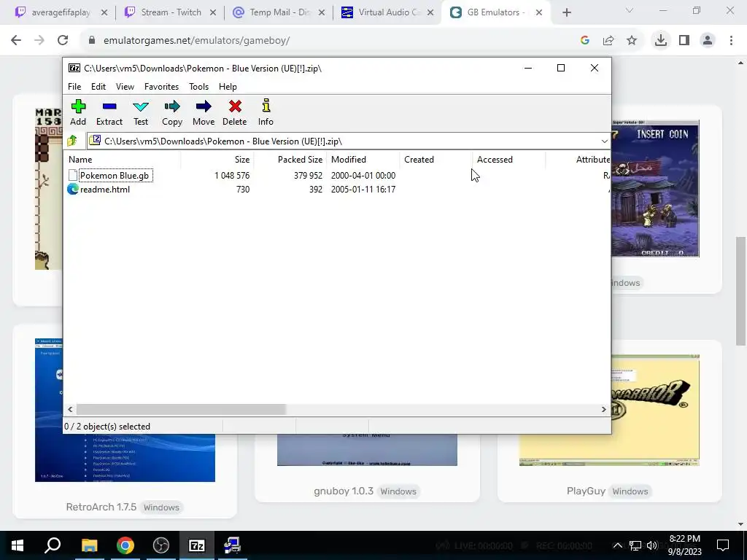
Task: Switch to the Virtual Audio tab
Action: point(387,13)
